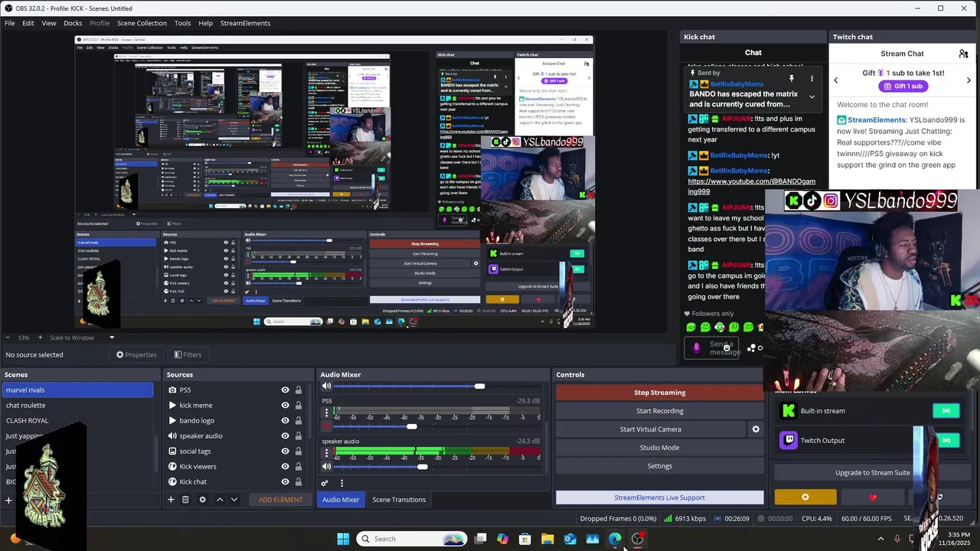Open pinned message three-dot options
The image size is (980, 551).
(812, 78)
